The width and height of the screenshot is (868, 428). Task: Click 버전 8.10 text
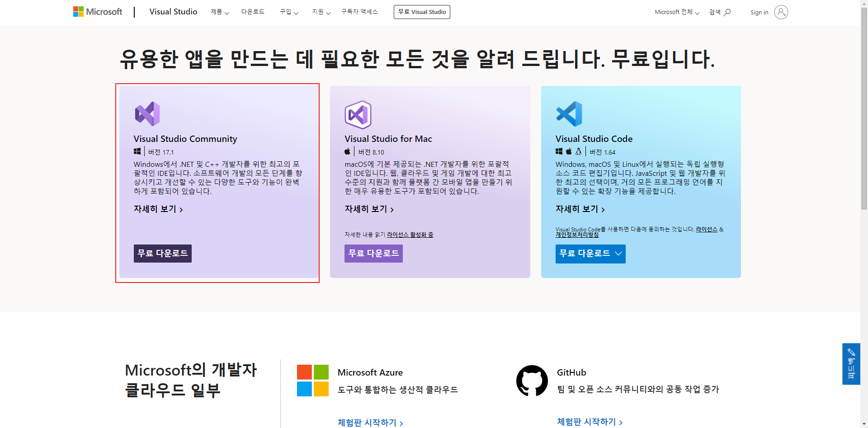371,152
